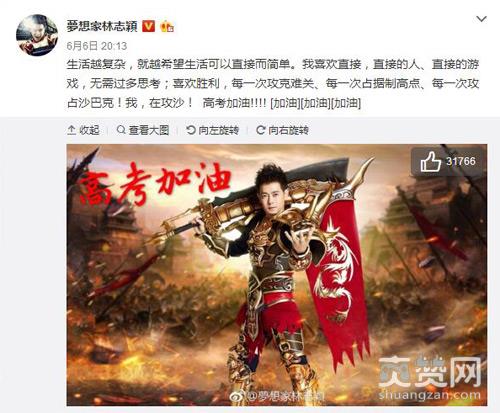
Task: Open the 夢想家林志穎 profile name link
Action: (x=102, y=26)
